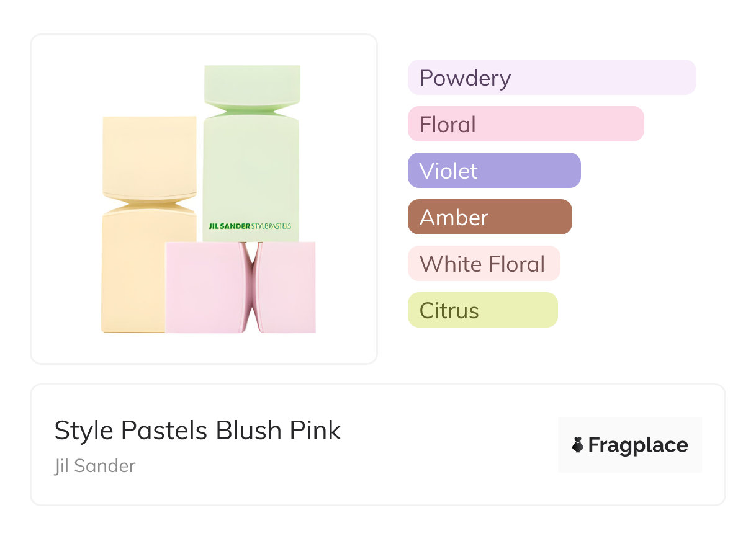Click the green perfume bottle body
Image resolution: width=756 pixels, height=536 pixels.
[x=251, y=174]
